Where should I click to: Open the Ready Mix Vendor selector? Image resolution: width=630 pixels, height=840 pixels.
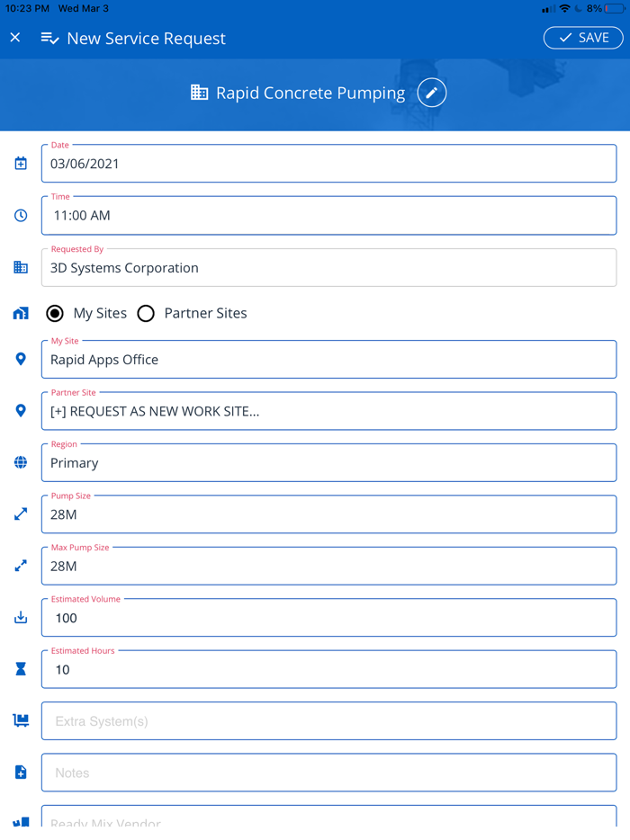tap(328, 820)
